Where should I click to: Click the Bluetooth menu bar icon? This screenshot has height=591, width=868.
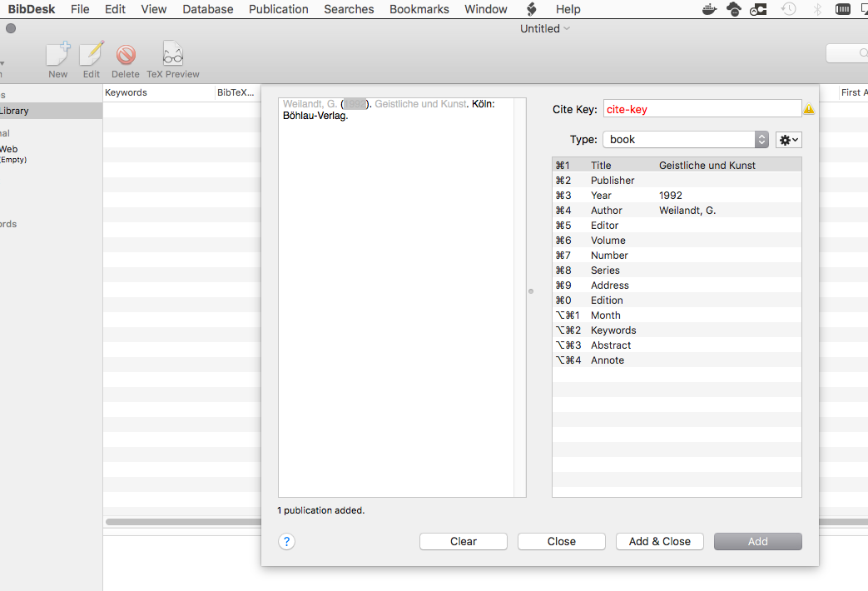(x=816, y=9)
